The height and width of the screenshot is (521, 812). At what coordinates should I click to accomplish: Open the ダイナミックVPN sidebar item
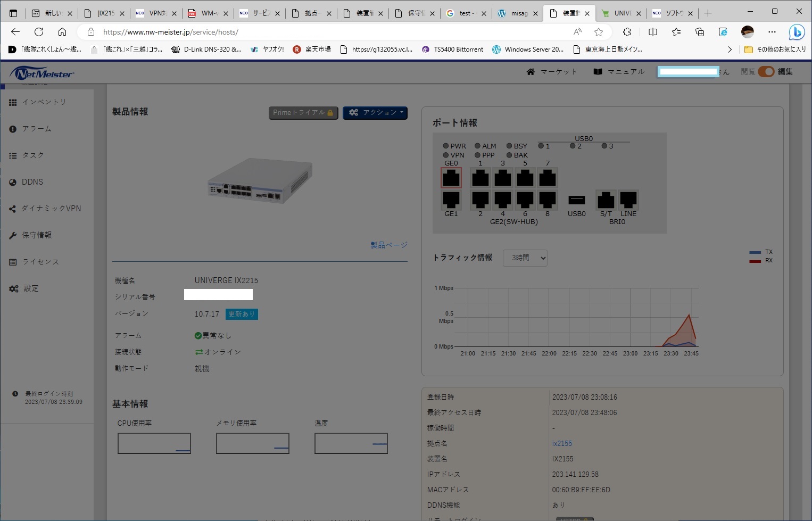[45, 209]
